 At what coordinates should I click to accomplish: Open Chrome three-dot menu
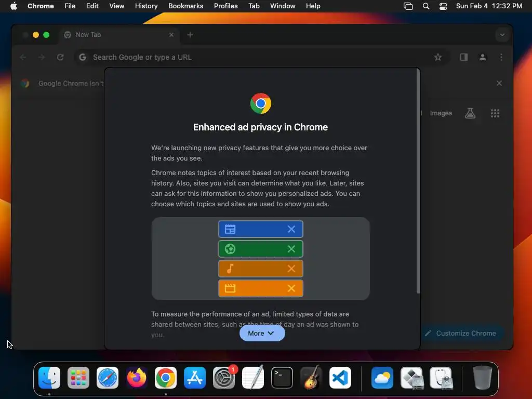point(501,57)
